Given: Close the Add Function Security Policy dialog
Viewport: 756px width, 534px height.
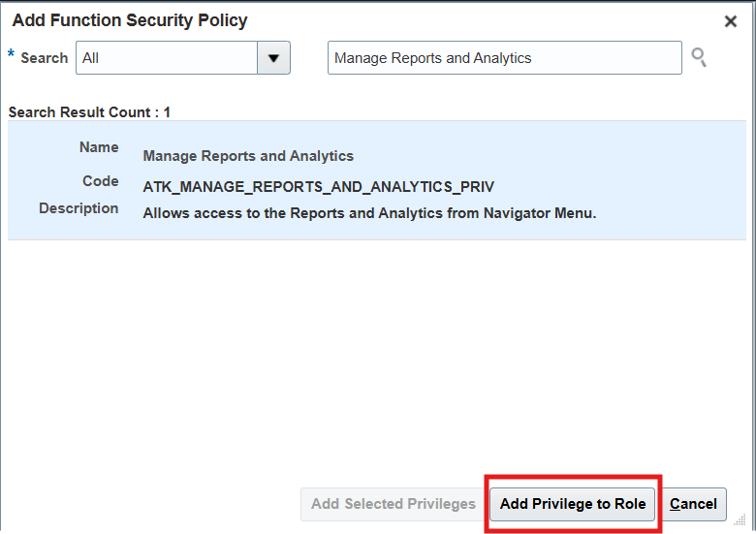Looking at the screenshot, I should (731, 21).
